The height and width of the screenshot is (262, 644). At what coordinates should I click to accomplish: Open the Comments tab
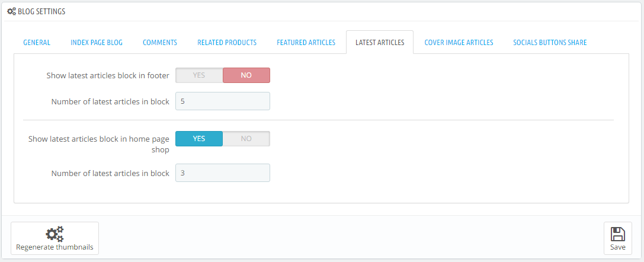pyautogui.click(x=160, y=42)
